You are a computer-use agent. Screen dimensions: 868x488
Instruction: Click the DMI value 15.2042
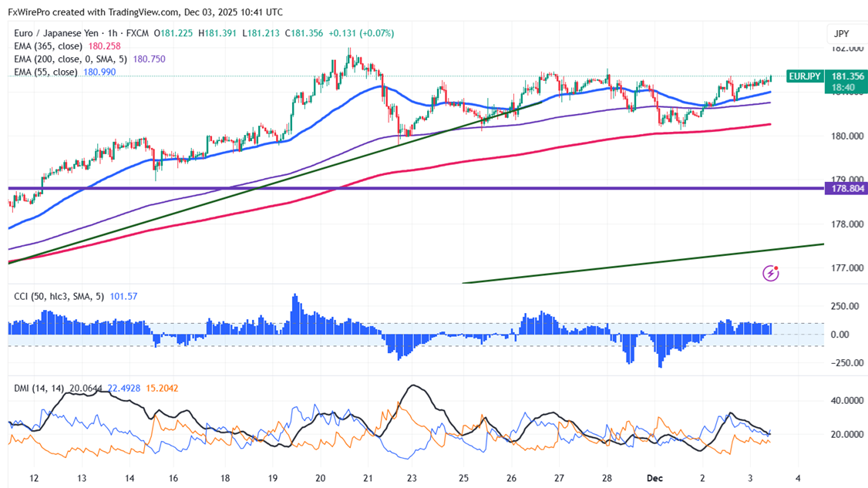click(162, 389)
